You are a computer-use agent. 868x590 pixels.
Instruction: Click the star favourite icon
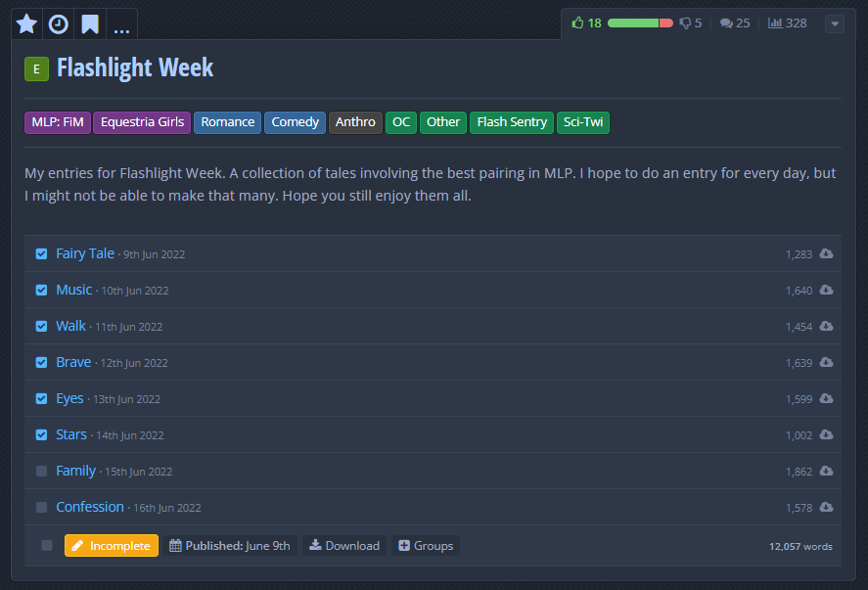26,23
